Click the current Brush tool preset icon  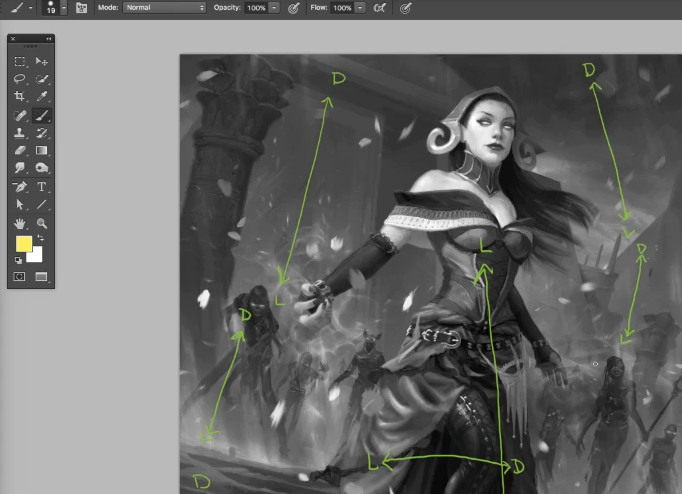[17, 8]
